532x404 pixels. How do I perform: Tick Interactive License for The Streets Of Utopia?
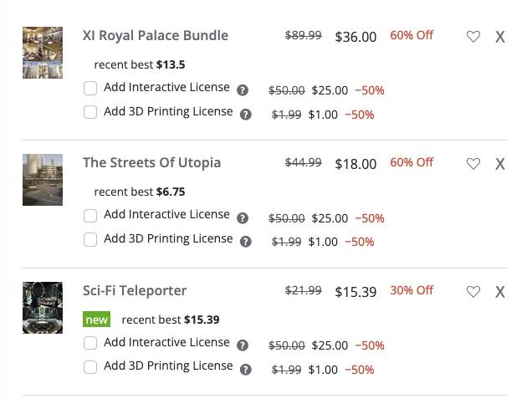pos(90,216)
